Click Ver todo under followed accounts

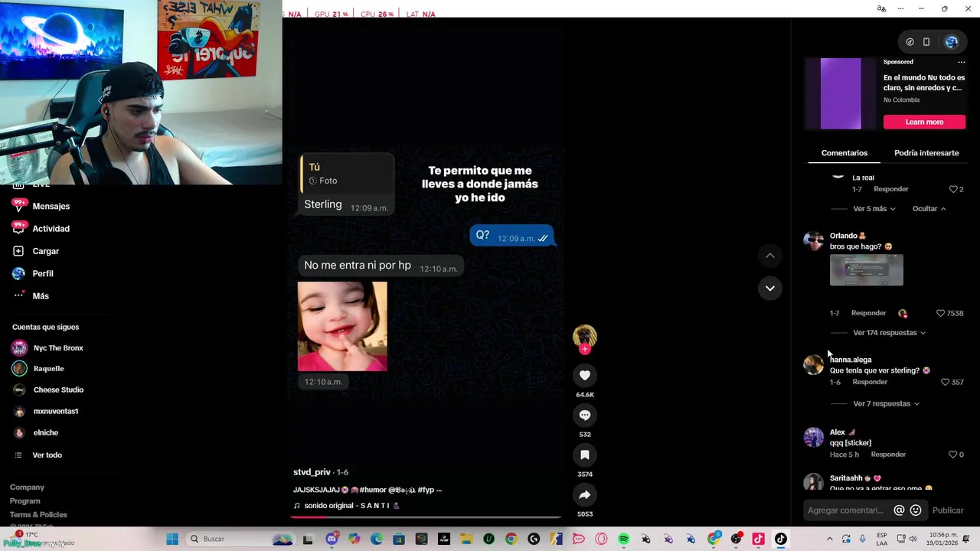point(39,455)
